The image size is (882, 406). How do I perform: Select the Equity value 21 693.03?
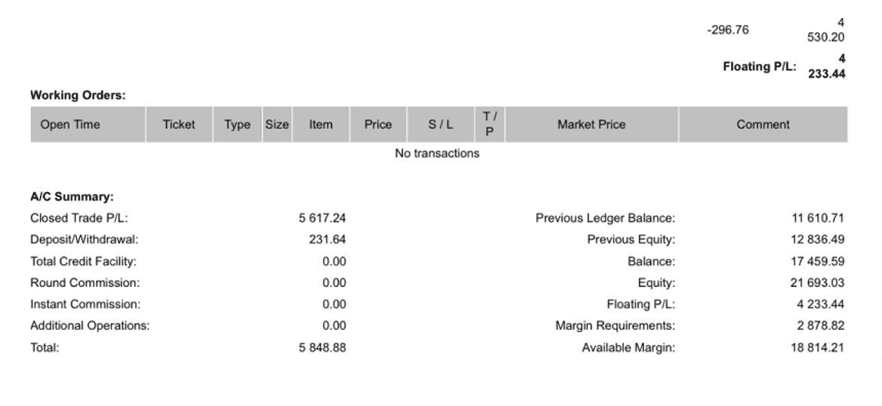[818, 282]
